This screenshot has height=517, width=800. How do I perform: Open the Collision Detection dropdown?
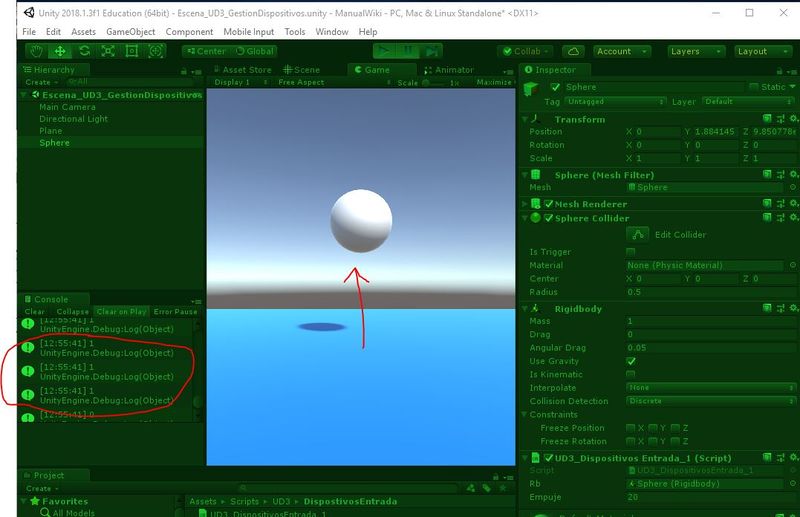[711, 401]
